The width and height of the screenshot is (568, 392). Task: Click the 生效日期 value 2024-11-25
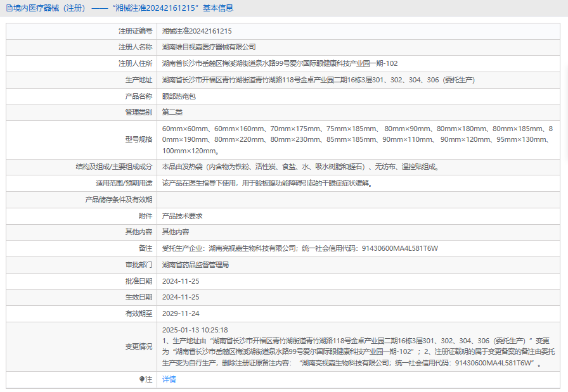(x=181, y=297)
